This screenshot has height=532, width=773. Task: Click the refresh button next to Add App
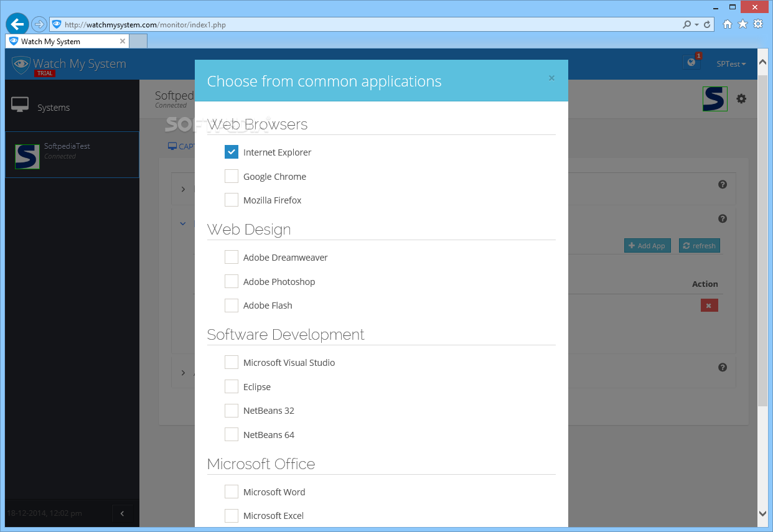point(700,245)
